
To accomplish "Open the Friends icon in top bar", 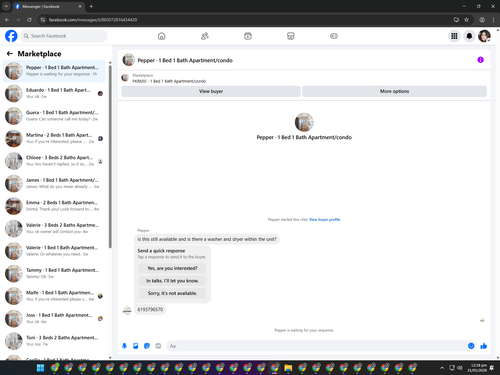I will [x=205, y=36].
